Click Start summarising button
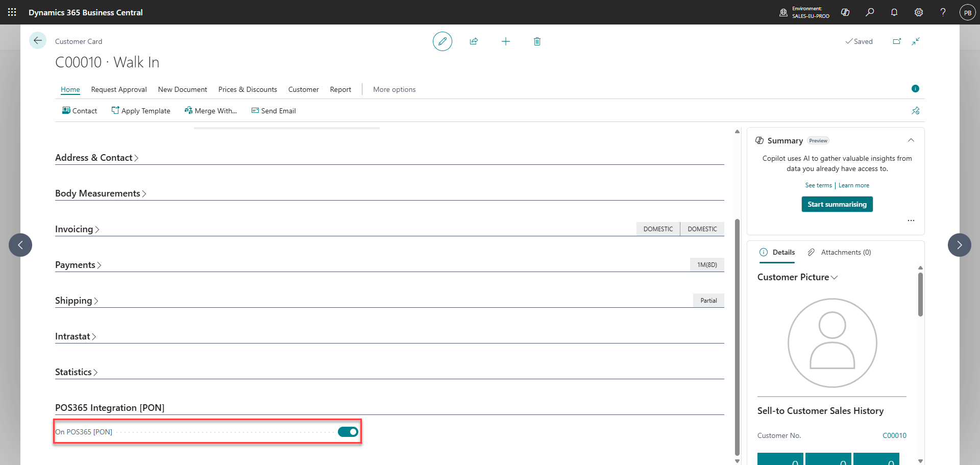The image size is (980, 465). pyautogui.click(x=837, y=204)
